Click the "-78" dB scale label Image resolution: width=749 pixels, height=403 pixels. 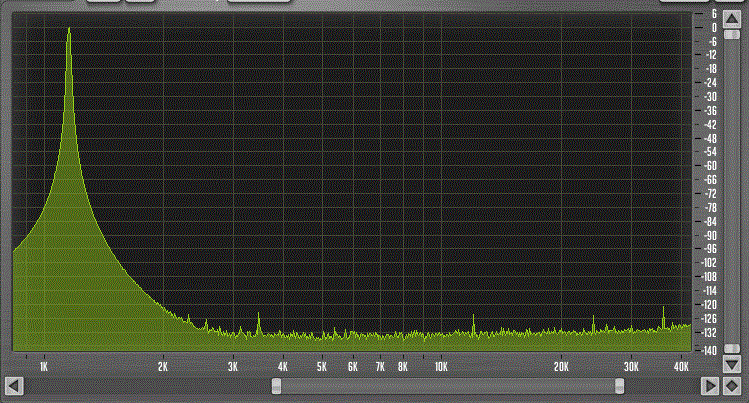pos(711,207)
